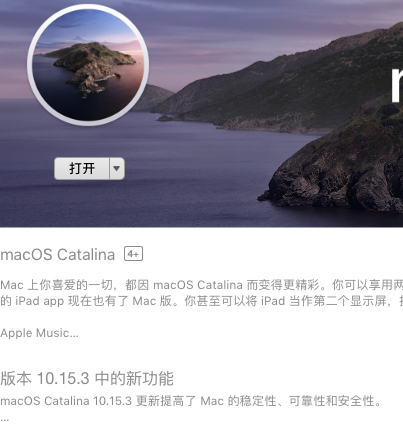Click the large white letter on the banner
This screenshot has width=403, height=425.
(x=397, y=83)
